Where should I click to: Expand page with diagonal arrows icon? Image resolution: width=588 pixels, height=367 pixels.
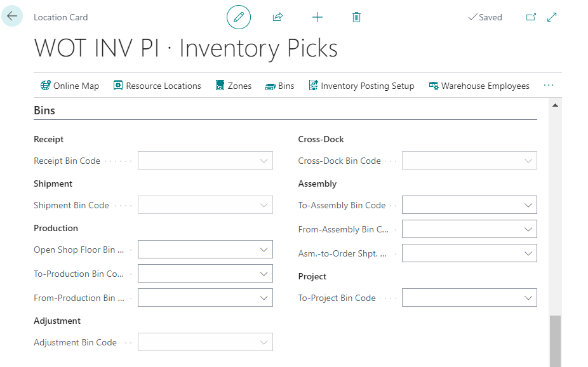coord(552,17)
